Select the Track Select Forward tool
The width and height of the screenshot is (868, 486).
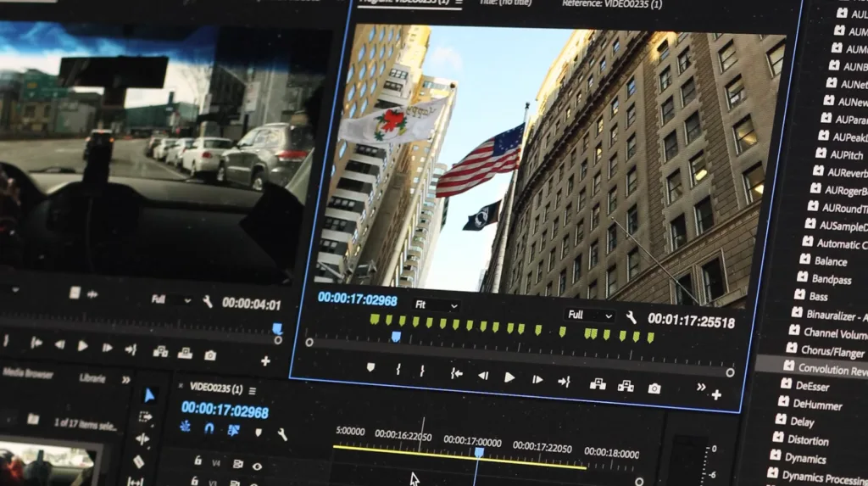coord(146,416)
